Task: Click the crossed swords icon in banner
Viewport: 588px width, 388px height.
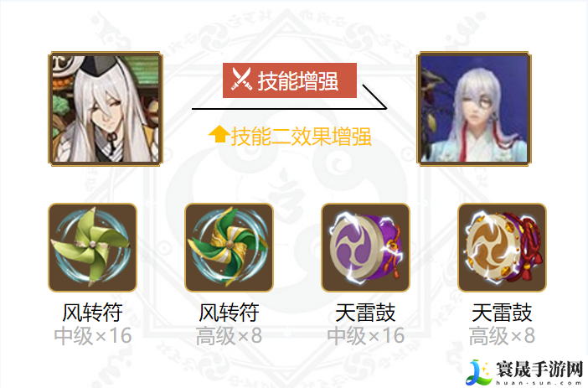Action: [x=241, y=79]
